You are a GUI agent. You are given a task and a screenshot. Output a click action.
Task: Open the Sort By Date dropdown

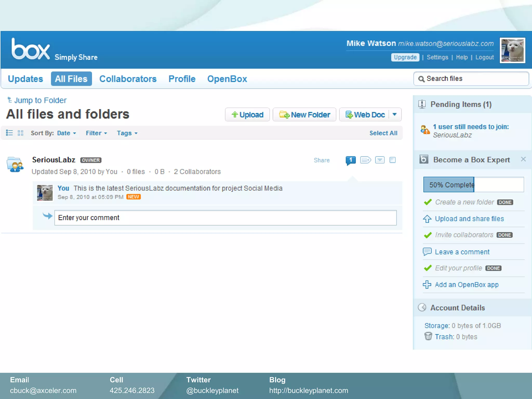tap(66, 133)
